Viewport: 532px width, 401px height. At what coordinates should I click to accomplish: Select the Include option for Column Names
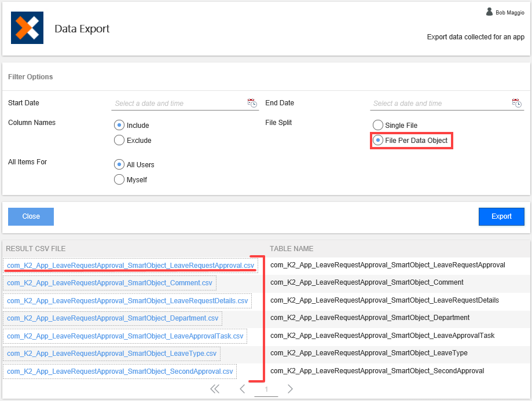click(119, 125)
